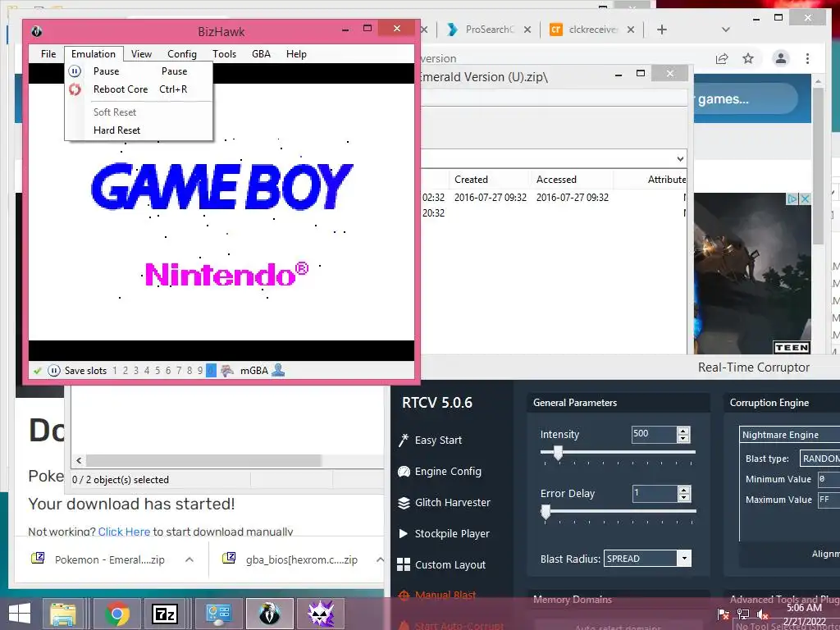Close the ProSearch tab

(527, 30)
